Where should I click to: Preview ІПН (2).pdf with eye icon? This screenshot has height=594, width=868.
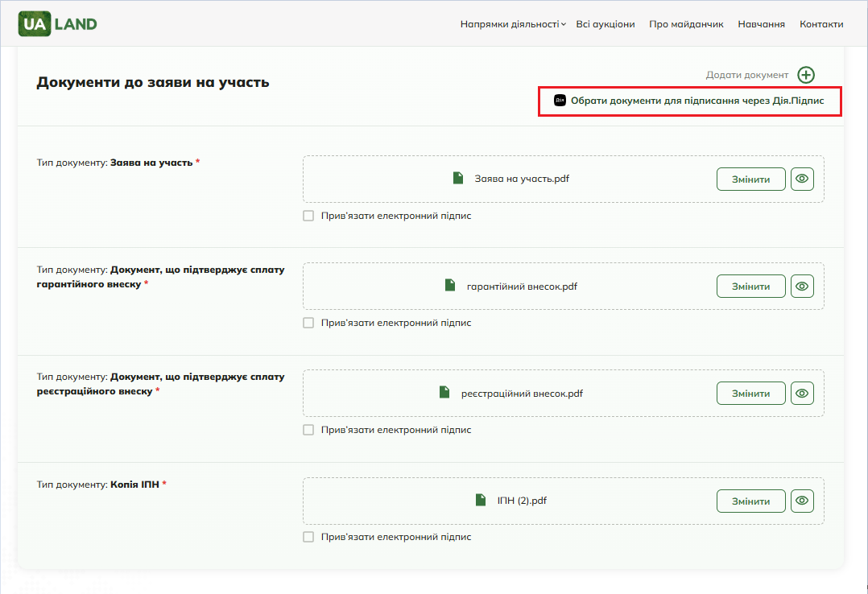802,501
